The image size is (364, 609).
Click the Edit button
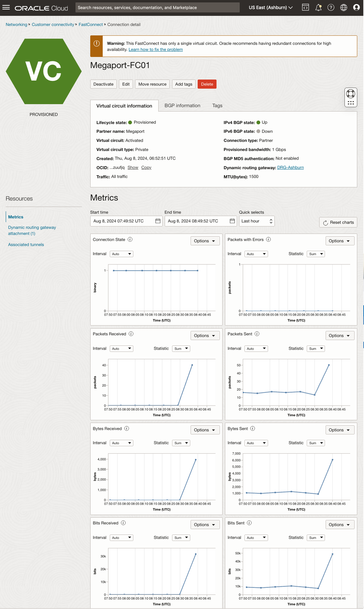tap(126, 84)
